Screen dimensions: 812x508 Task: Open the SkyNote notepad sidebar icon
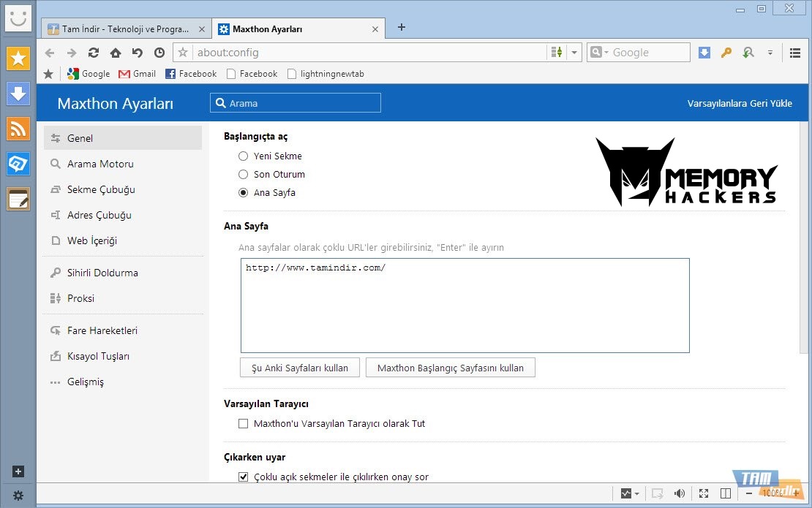(18, 199)
